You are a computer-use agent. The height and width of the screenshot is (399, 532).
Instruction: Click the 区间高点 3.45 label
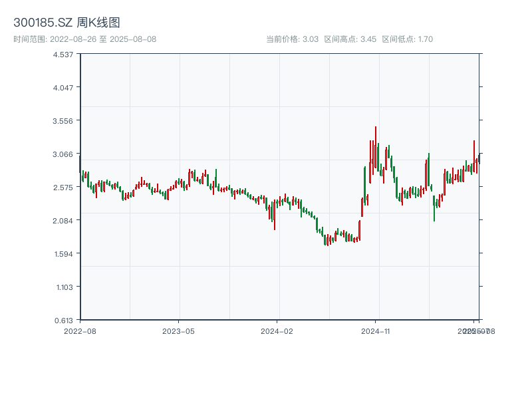350,39
